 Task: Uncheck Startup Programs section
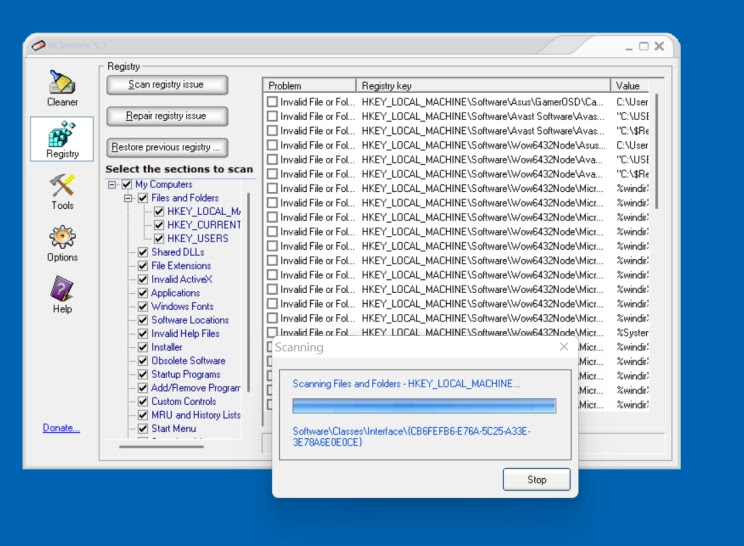coord(143,374)
